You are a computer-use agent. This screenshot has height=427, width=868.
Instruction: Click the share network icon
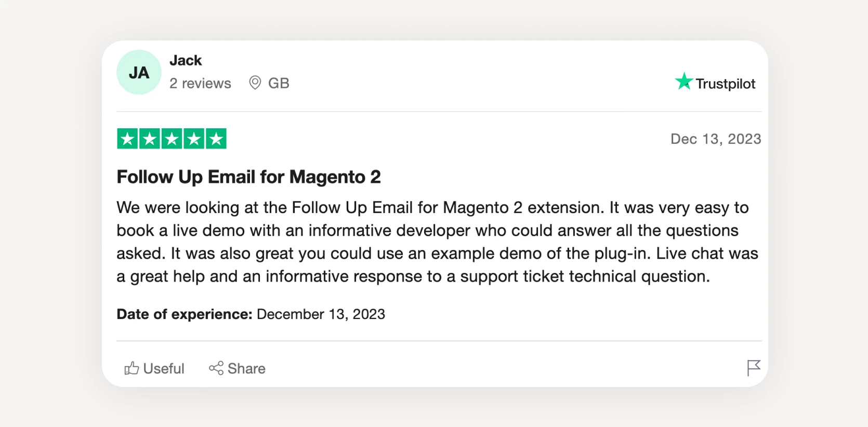point(216,368)
